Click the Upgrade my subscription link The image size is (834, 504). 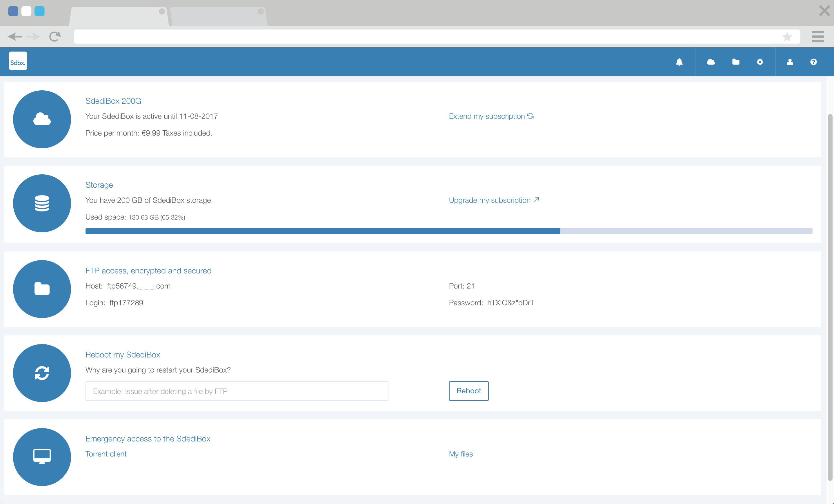[489, 200]
